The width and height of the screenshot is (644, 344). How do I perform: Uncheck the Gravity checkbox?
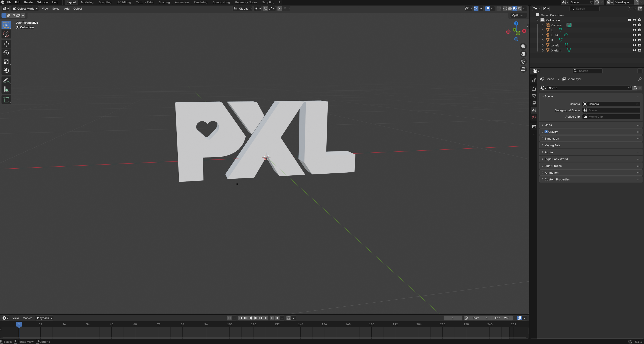546,132
